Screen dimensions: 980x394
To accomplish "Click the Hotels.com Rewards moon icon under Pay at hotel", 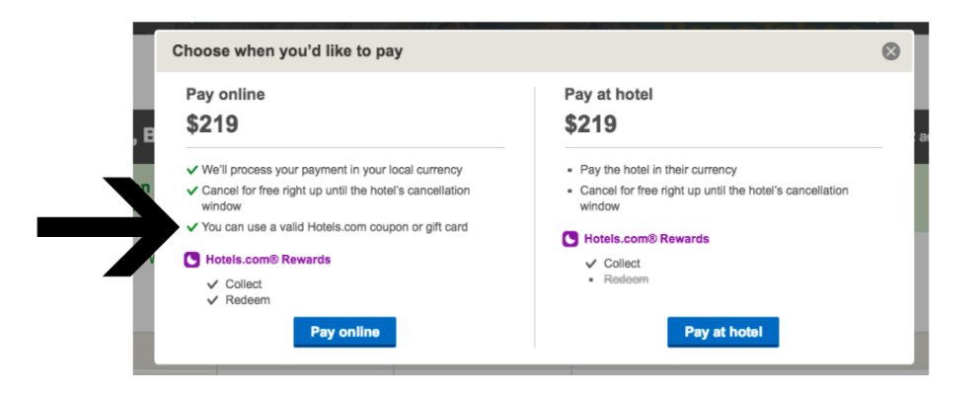I will coord(570,239).
